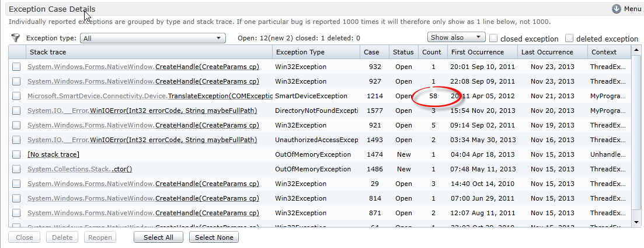This screenshot has width=644, height=248.
Task: Click the Select None button
Action: 214,237
